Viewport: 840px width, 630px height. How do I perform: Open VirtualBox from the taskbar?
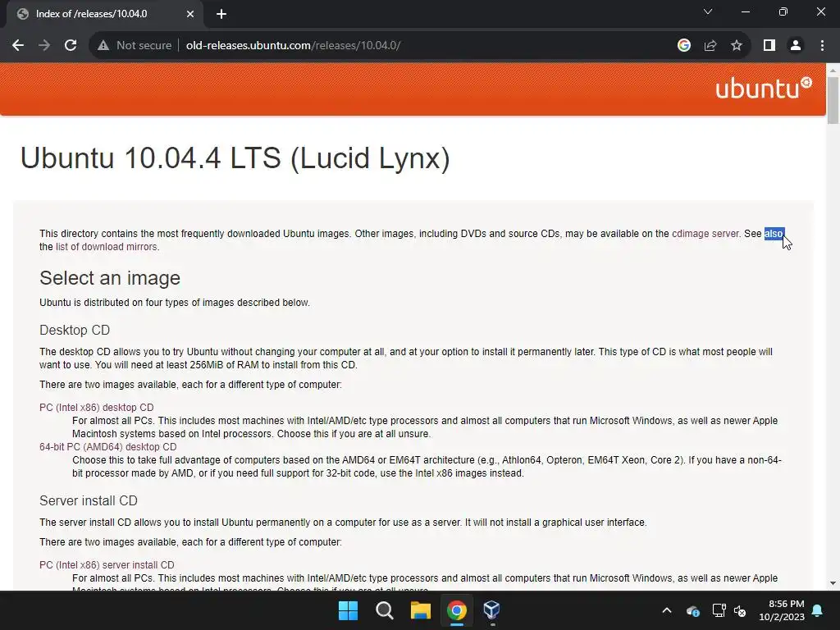pyautogui.click(x=492, y=610)
